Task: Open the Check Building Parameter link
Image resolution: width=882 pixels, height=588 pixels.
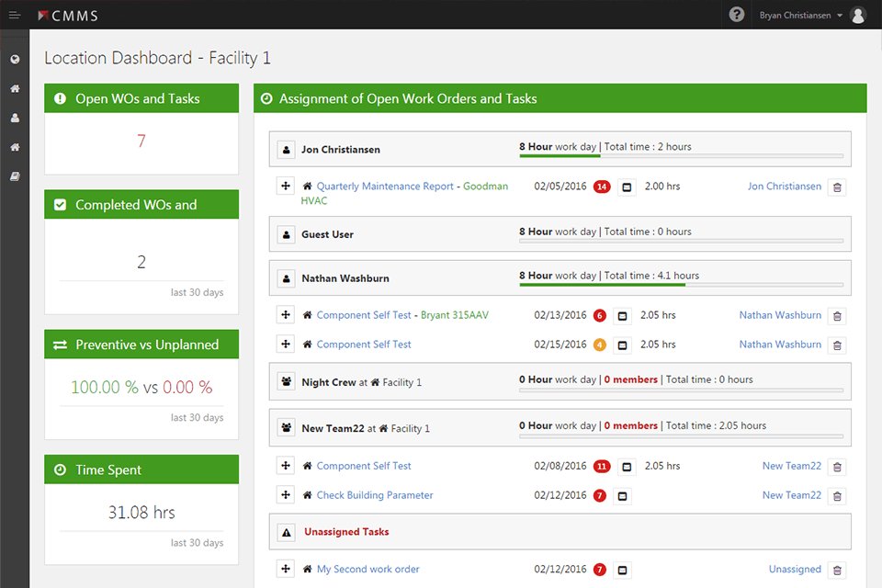Action: point(375,495)
